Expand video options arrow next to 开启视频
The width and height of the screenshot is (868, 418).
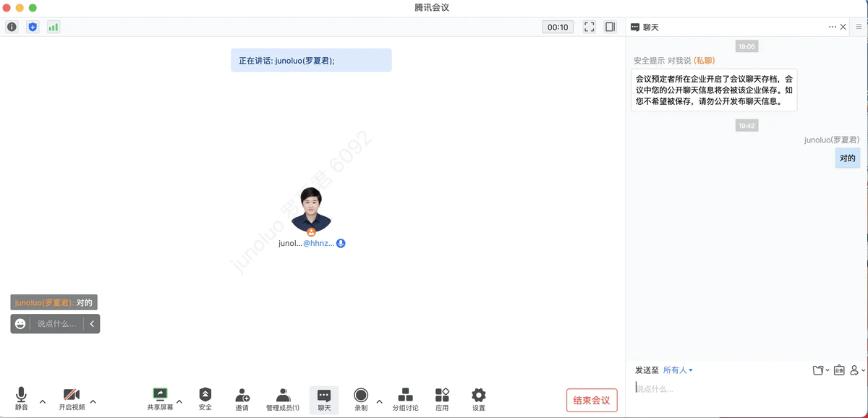click(93, 401)
